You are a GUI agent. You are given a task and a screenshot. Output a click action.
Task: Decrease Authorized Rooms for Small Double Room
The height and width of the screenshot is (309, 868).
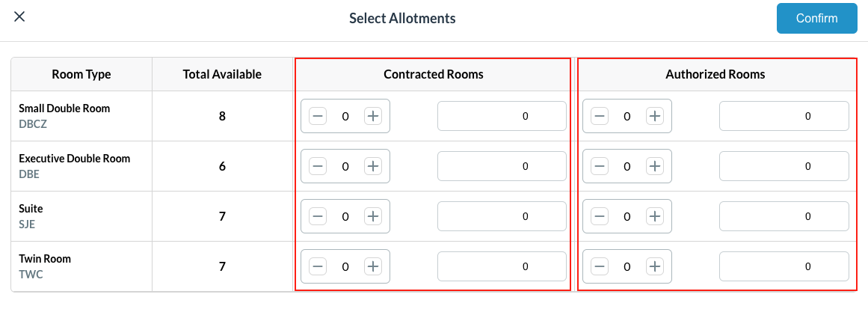click(x=600, y=116)
